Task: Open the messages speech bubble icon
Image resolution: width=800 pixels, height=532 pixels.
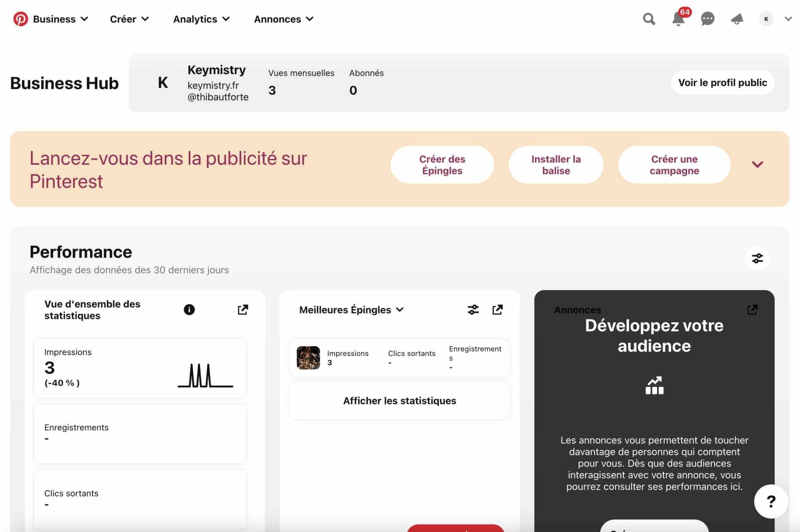Action: click(x=707, y=19)
